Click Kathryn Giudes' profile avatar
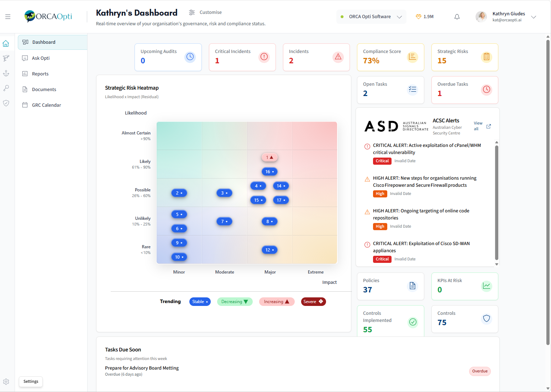The height and width of the screenshot is (392, 551). click(481, 17)
